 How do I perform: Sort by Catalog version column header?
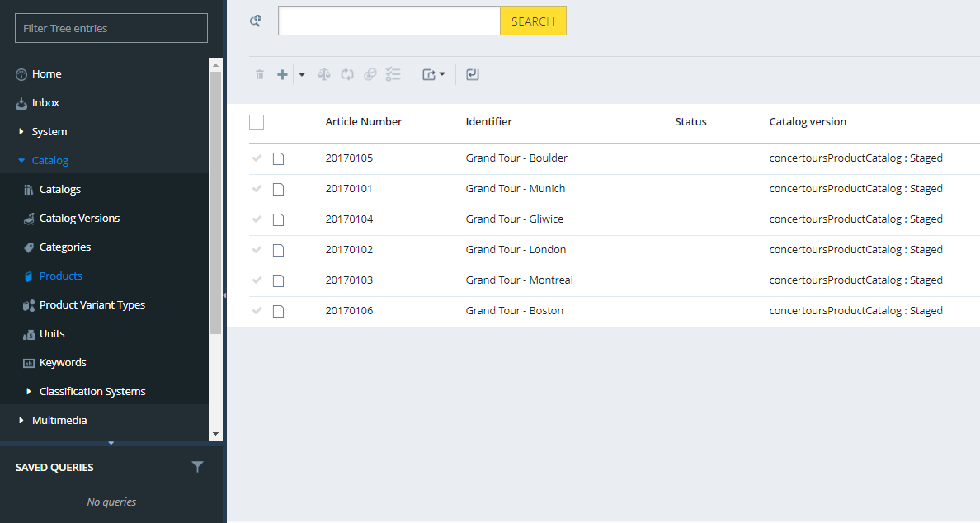pos(808,122)
